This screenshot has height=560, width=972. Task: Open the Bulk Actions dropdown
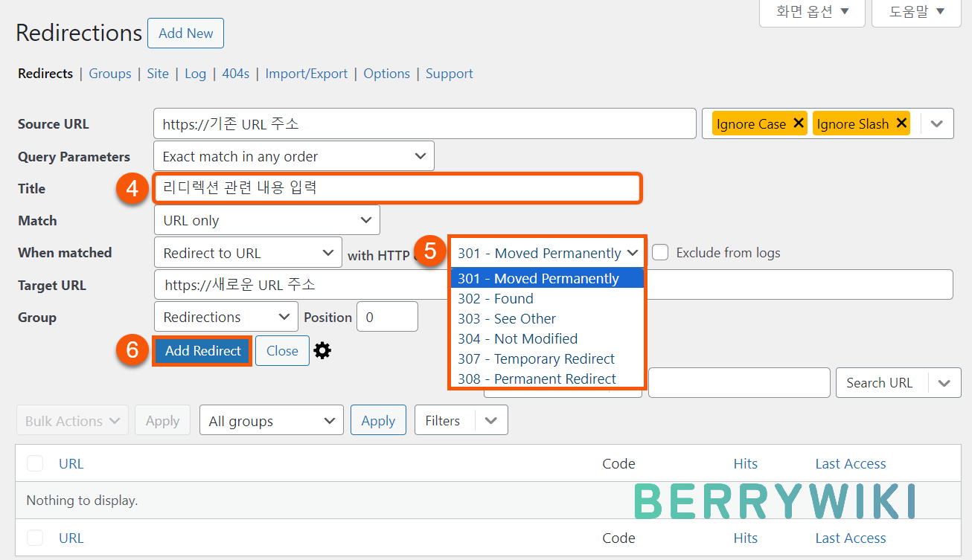(x=72, y=421)
